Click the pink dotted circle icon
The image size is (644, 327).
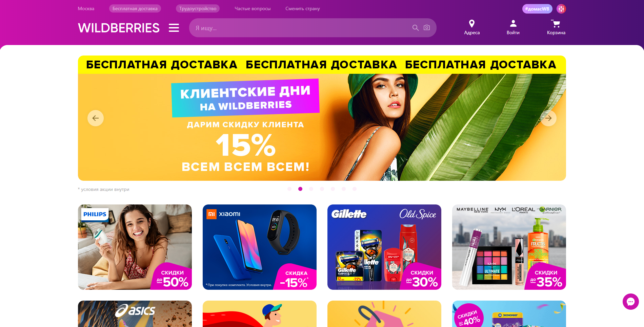tap(561, 9)
